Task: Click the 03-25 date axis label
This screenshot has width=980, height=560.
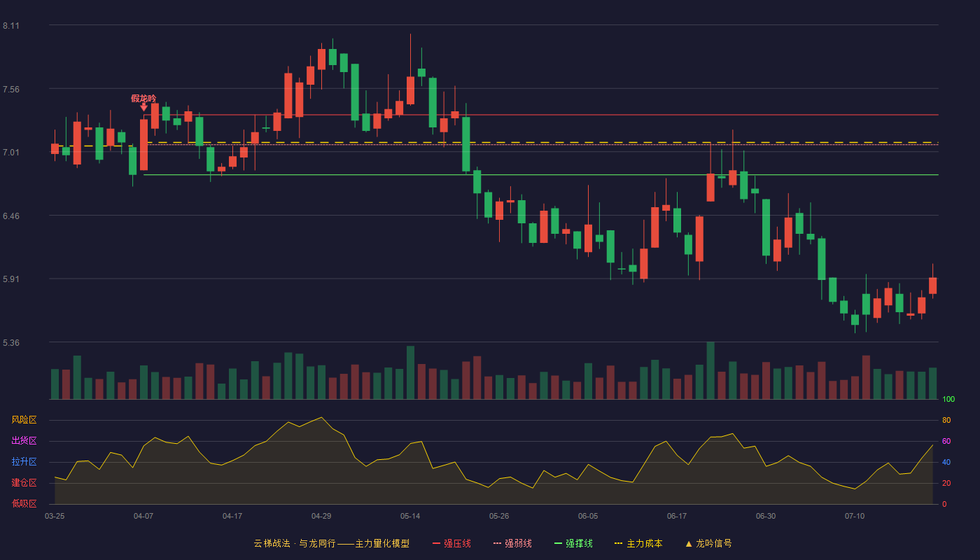Action: [x=55, y=516]
